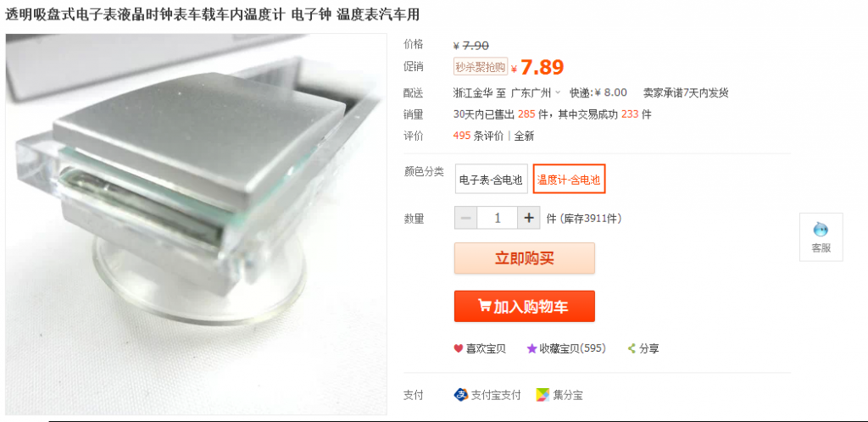The width and height of the screenshot is (868, 422).
Task: Increase quantity with the plus button
Action: tap(529, 218)
